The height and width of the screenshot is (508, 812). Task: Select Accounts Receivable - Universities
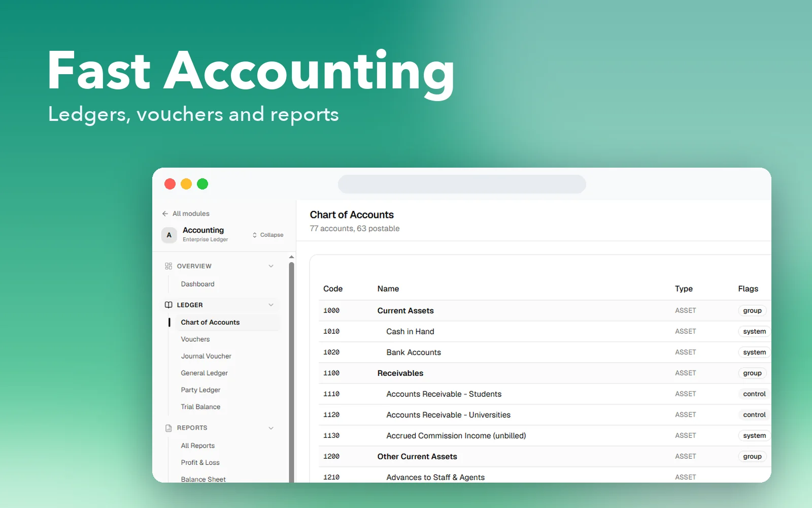(545, 415)
